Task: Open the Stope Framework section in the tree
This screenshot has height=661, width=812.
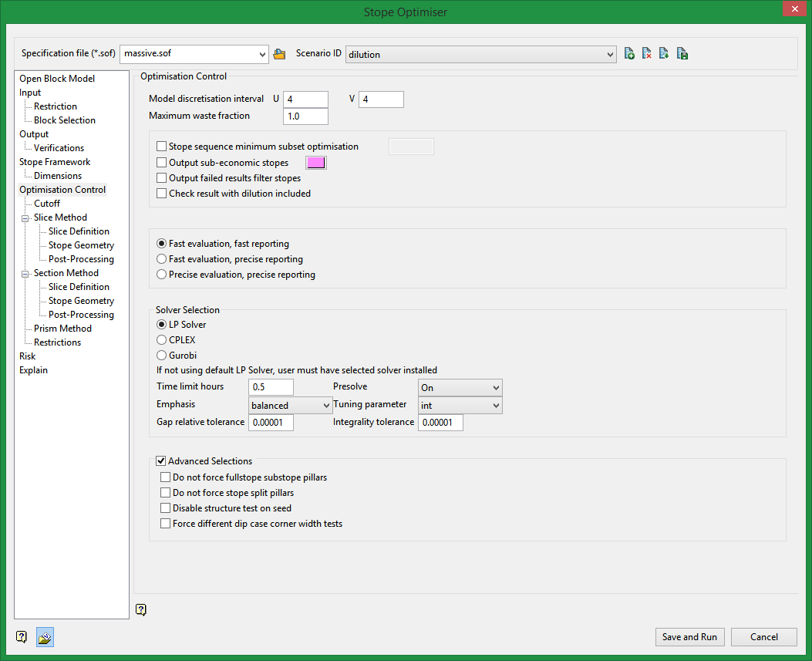Action: pos(55,162)
